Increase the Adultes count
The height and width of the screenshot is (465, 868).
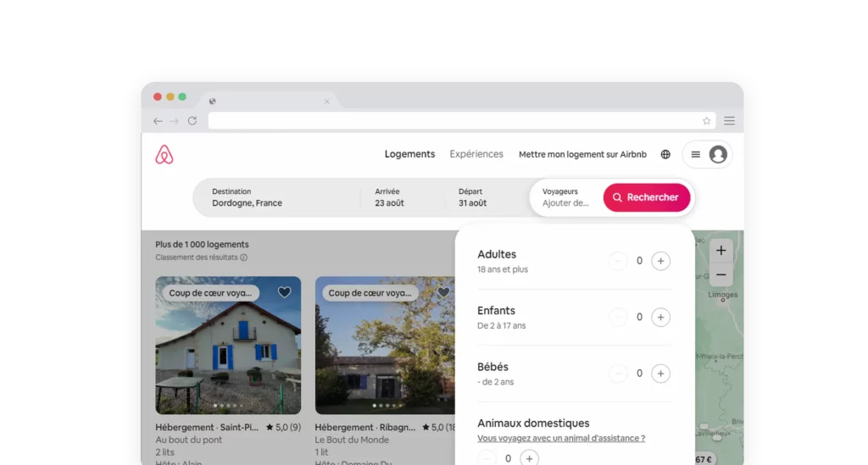(660, 261)
